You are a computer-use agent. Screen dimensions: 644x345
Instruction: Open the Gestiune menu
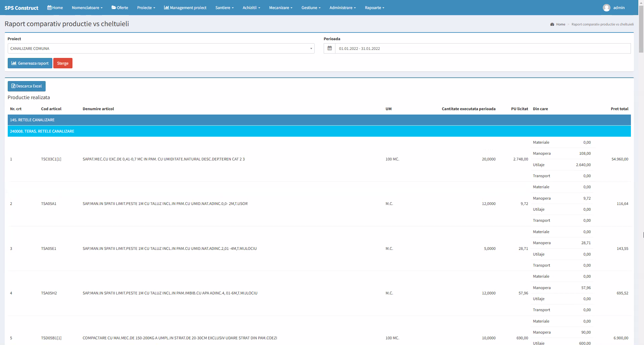(311, 8)
